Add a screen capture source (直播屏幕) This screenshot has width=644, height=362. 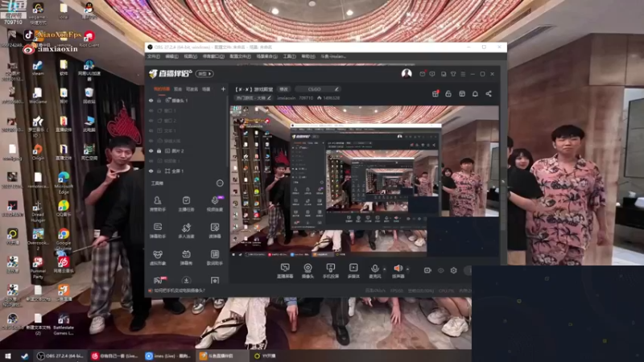(285, 271)
